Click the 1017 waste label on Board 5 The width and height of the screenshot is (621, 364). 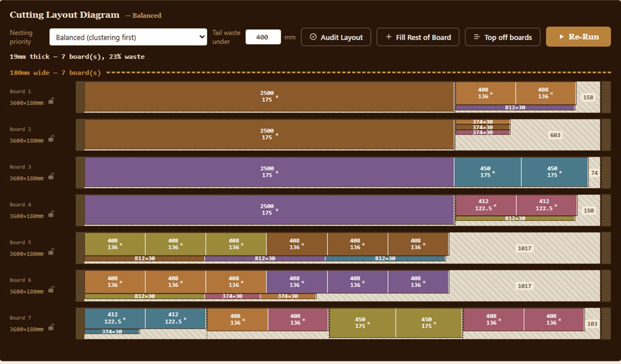point(524,248)
